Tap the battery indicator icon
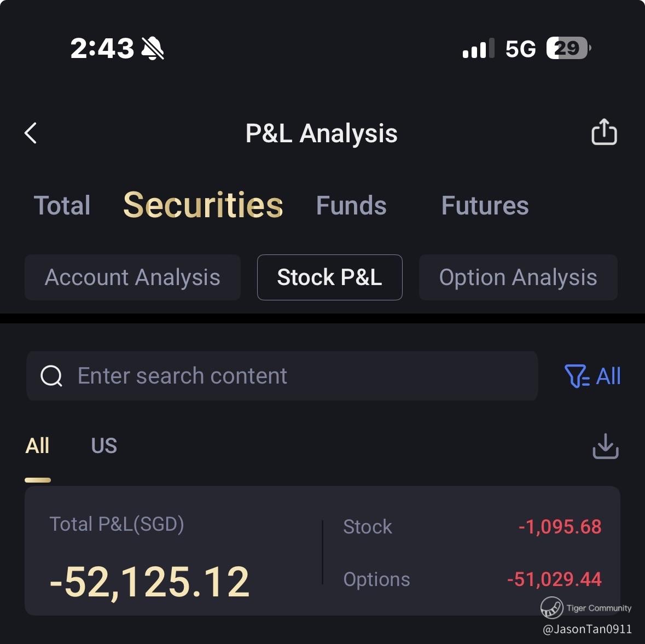Image resolution: width=645 pixels, height=644 pixels. pos(569,48)
